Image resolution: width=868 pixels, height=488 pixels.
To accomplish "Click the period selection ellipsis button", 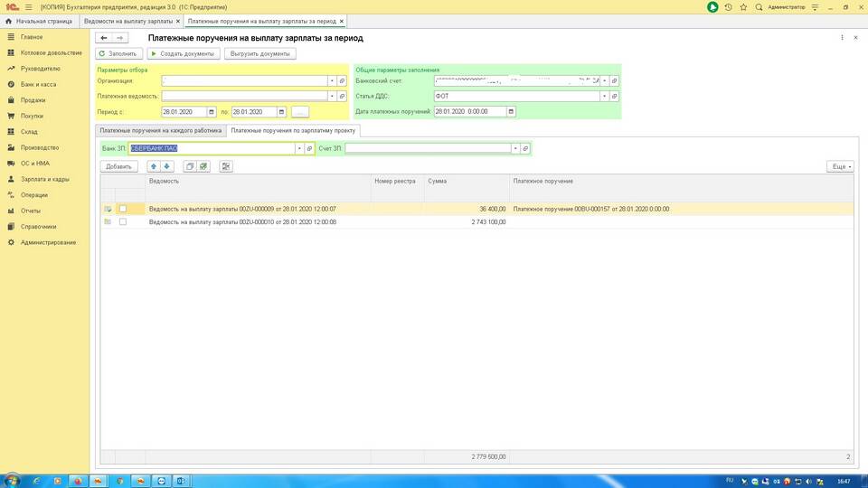I will pyautogui.click(x=300, y=112).
